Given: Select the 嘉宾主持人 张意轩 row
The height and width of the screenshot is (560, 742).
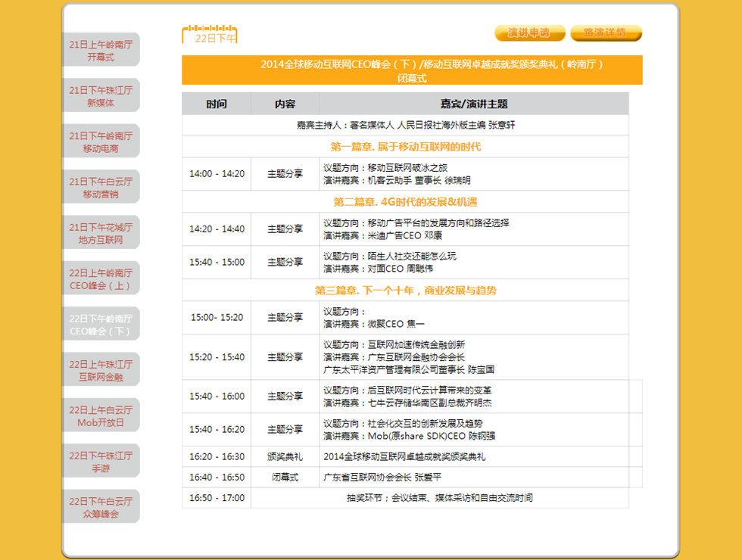Looking at the screenshot, I should 406,126.
